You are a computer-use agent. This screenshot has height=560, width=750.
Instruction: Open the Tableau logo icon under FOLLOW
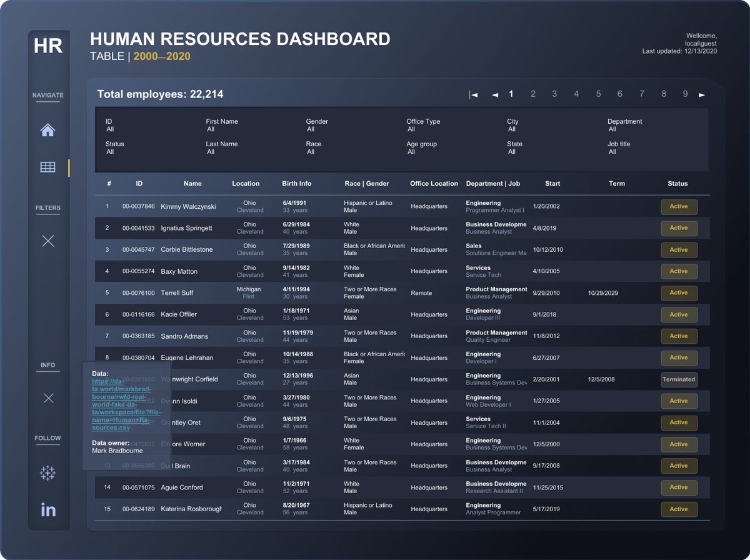(x=48, y=473)
